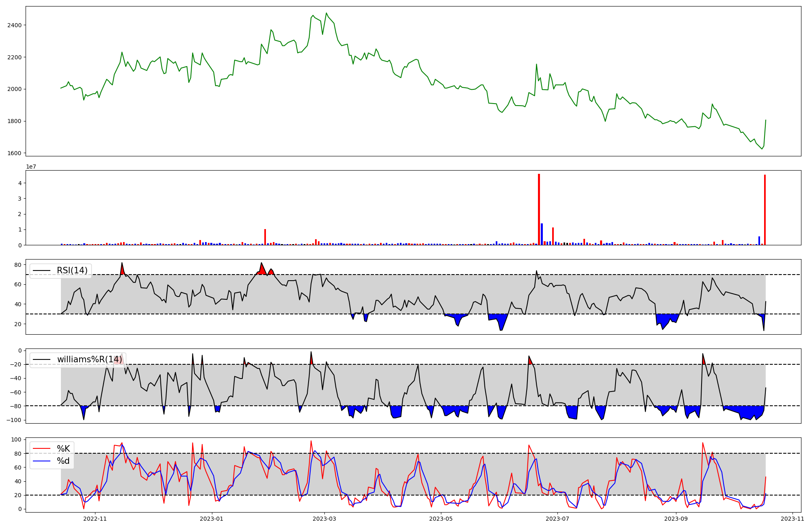Click the 2023-01 date axis label
This screenshot has height=528, width=812.
pos(212,519)
